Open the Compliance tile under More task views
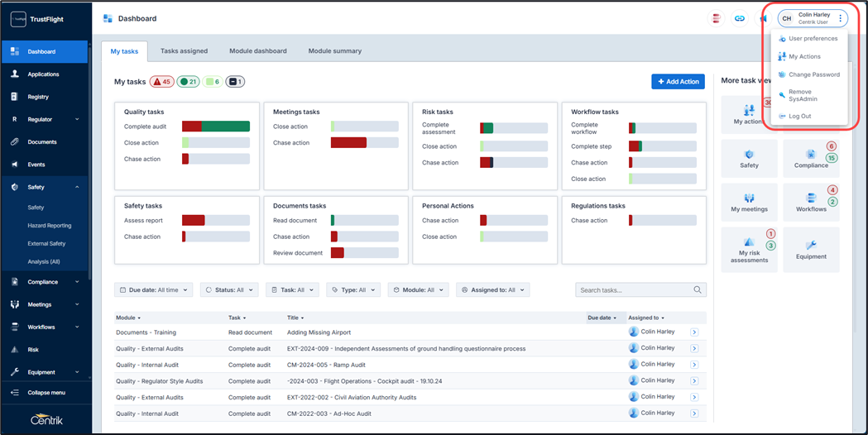This screenshot has height=435, width=868. pyautogui.click(x=811, y=158)
